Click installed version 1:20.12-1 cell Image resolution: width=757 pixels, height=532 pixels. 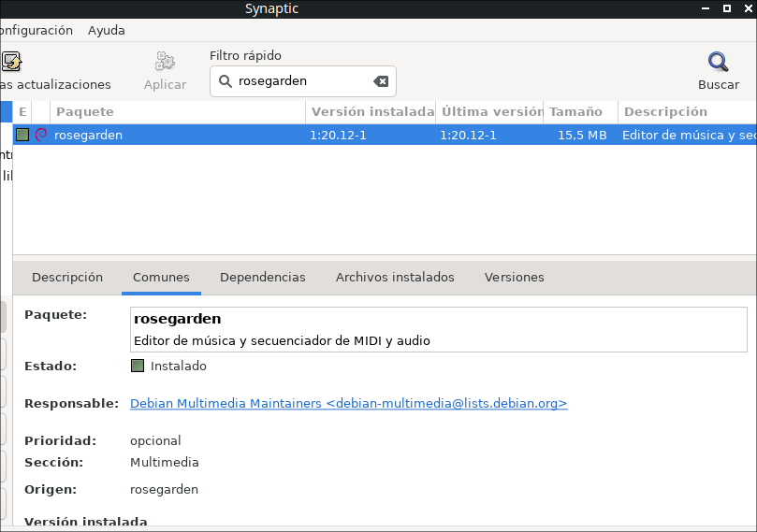click(338, 135)
